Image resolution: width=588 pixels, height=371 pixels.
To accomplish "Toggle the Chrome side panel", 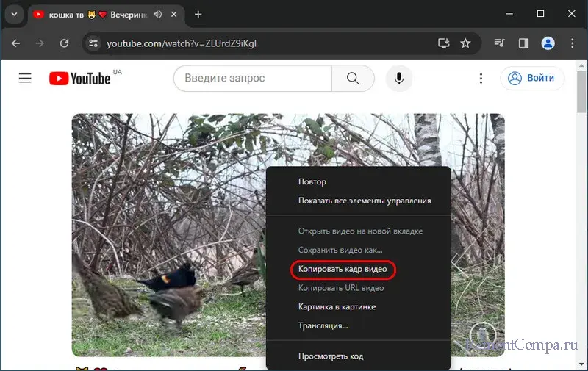I will [x=523, y=43].
